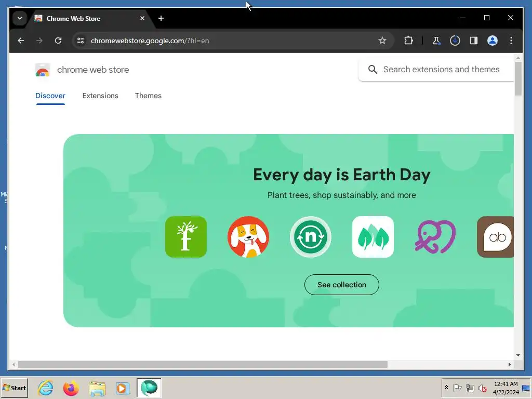532x399 pixels.
Task: Open a new tab with plus button
Action: coord(161,18)
